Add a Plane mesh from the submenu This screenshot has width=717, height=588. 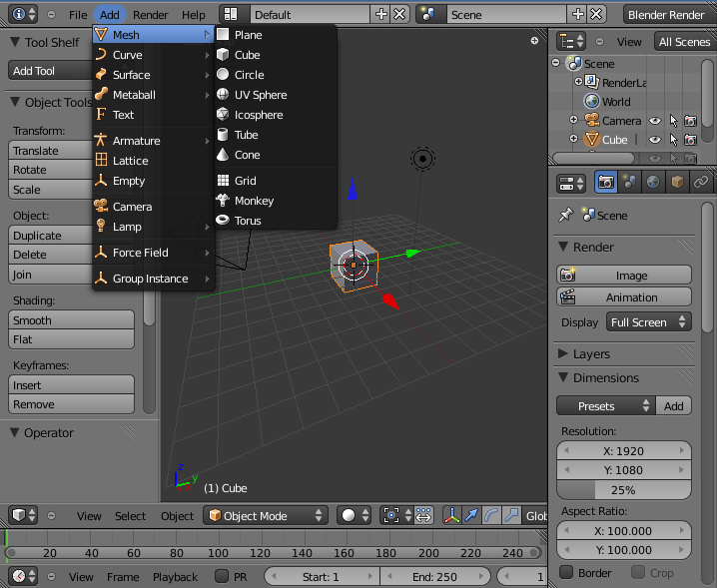click(276, 35)
